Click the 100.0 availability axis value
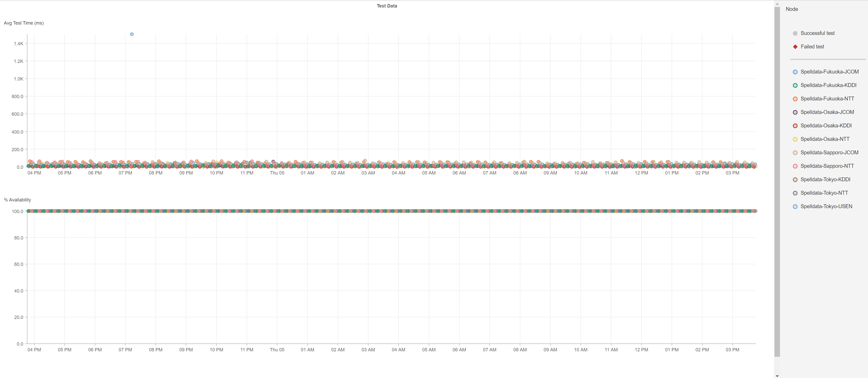Image resolution: width=868 pixels, height=378 pixels. coord(18,212)
